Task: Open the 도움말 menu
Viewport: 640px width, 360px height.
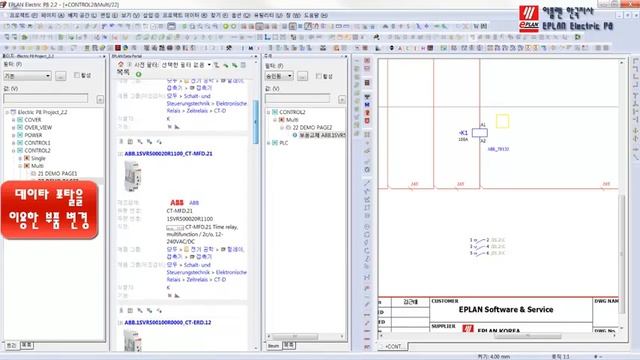Action: coord(316,15)
